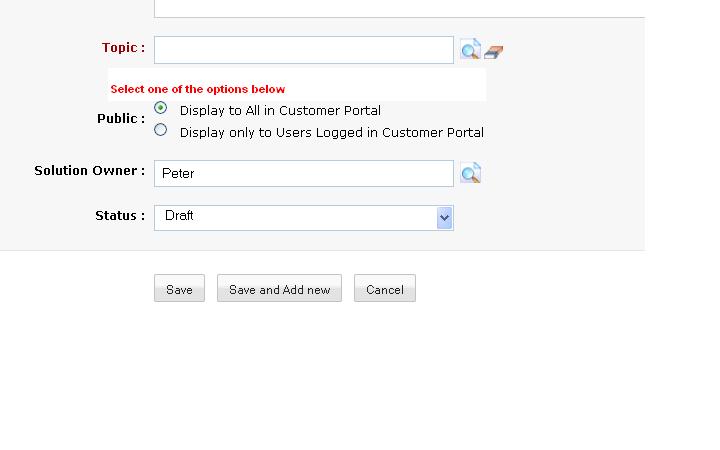Viewport: 720px width, 450px height.
Task: Click 'Display only to Users Logged in' label text
Action: pyautogui.click(x=331, y=132)
